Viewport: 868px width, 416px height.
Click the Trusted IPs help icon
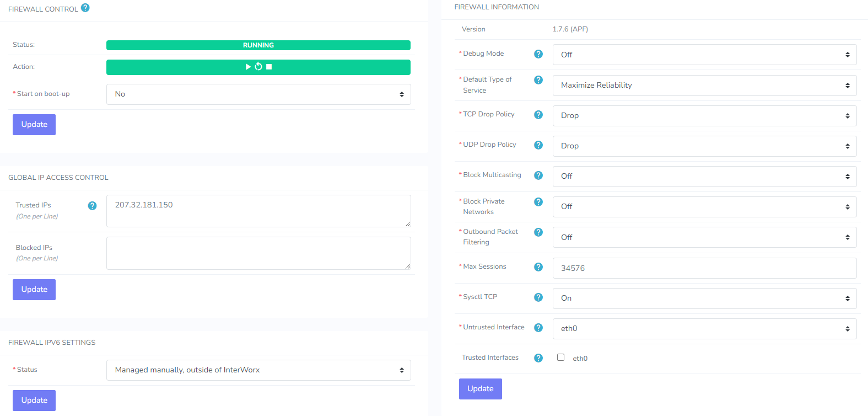coord(92,206)
